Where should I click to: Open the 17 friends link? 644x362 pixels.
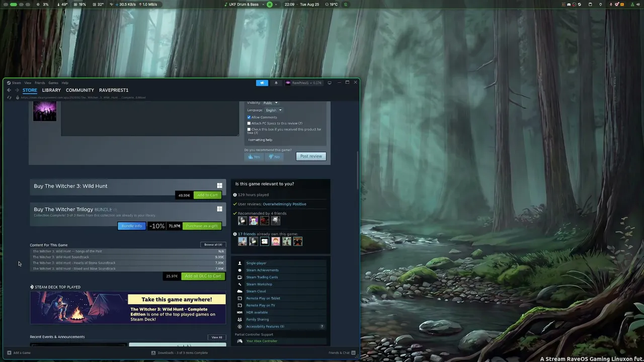[x=247, y=234]
